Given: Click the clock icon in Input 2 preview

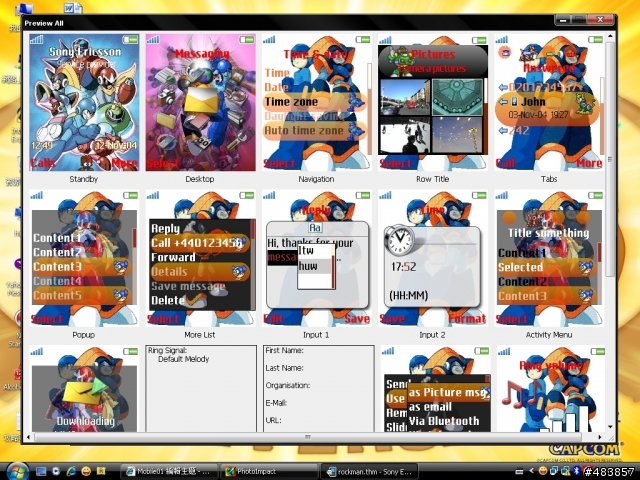Looking at the screenshot, I should coord(399,240).
